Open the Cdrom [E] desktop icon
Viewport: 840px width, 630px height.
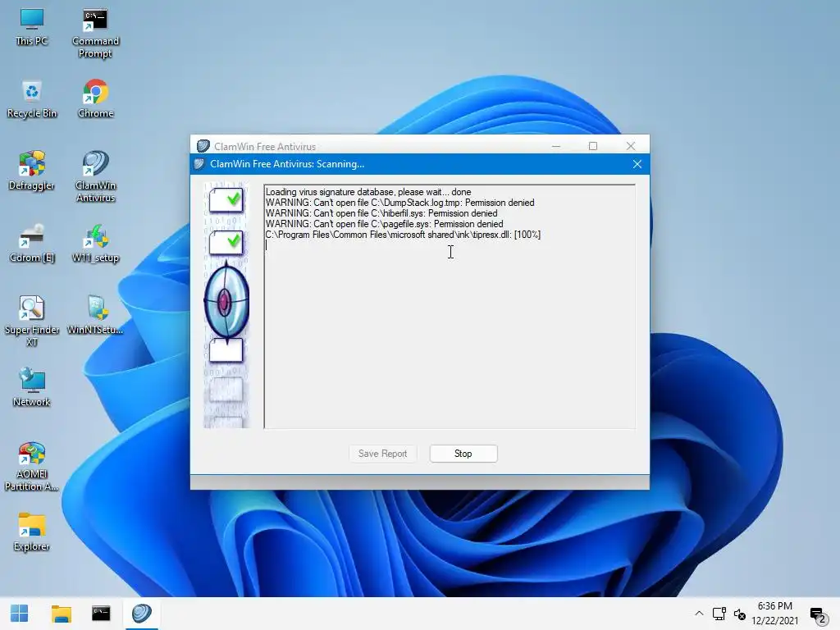(32, 244)
